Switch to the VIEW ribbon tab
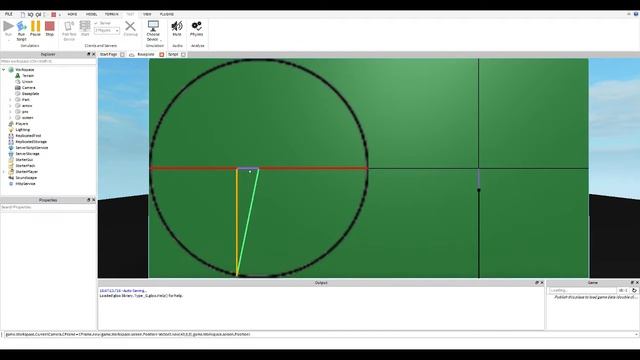640x360 pixels. [147, 14]
